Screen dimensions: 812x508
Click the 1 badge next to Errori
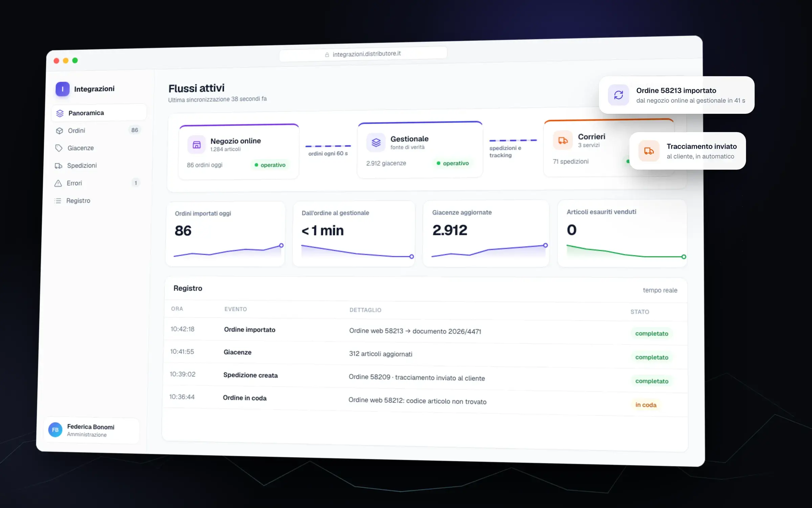[136, 183]
